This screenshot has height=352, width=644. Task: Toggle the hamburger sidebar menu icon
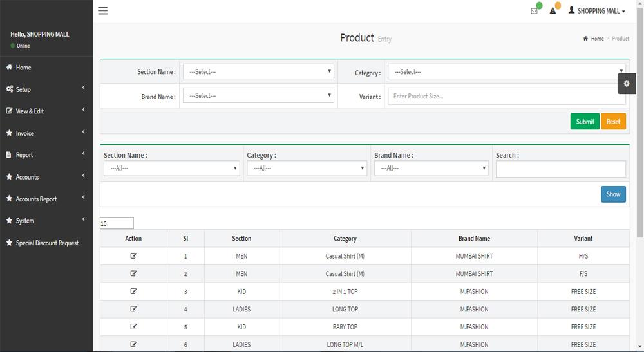[x=102, y=11]
